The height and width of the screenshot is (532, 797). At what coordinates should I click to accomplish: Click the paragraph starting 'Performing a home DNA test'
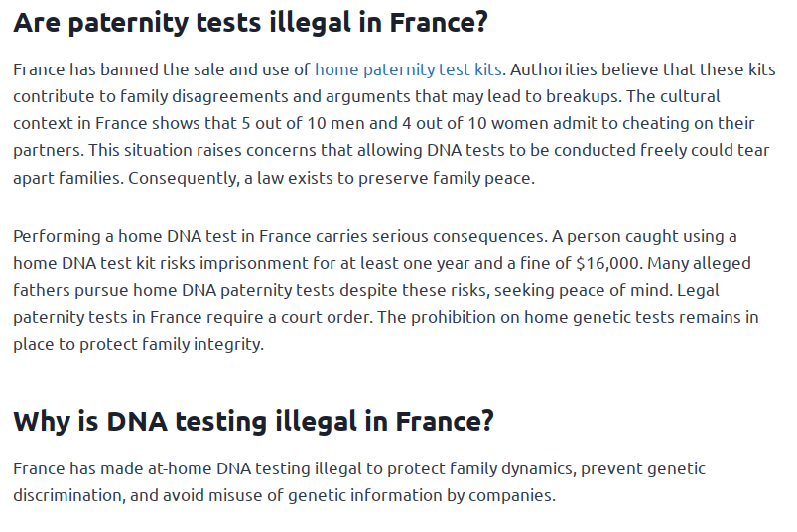click(385, 291)
